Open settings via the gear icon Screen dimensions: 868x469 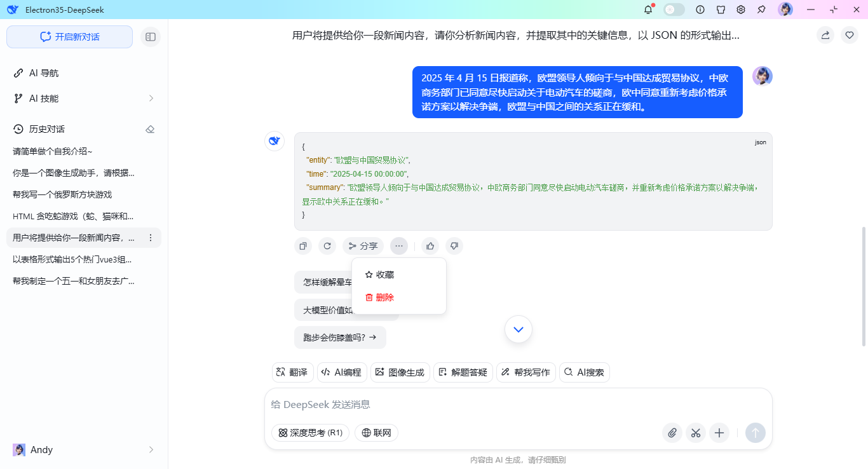tap(741, 10)
